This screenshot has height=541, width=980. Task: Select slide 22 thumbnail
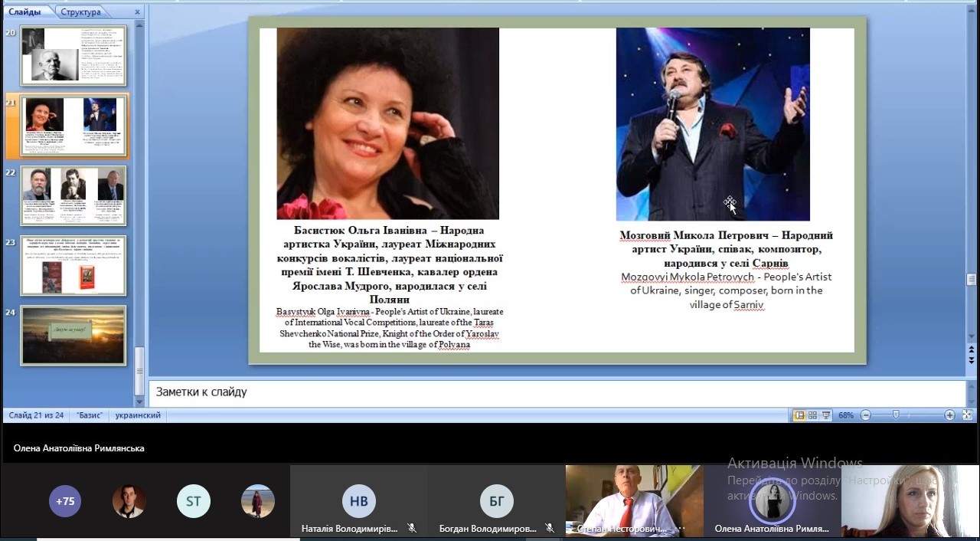[73, 195]
